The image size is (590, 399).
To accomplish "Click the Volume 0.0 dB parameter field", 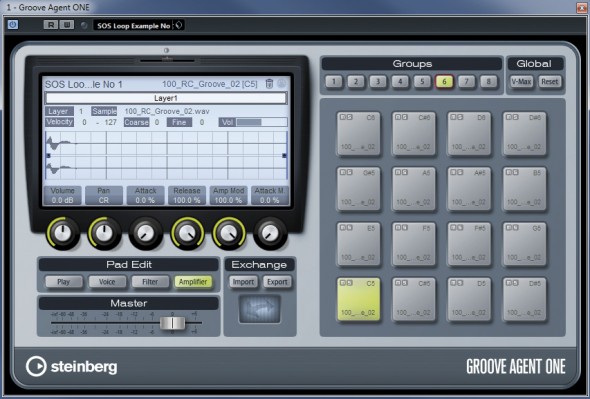I will pos(62,195).
